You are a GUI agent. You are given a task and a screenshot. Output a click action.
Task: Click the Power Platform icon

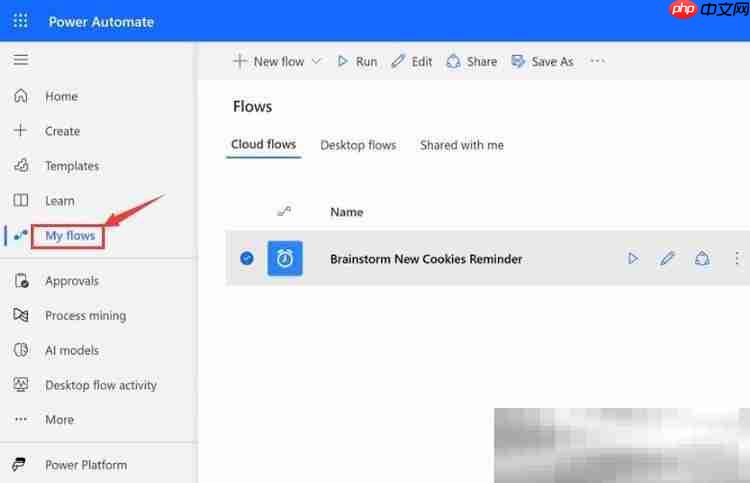pos(19,464)
